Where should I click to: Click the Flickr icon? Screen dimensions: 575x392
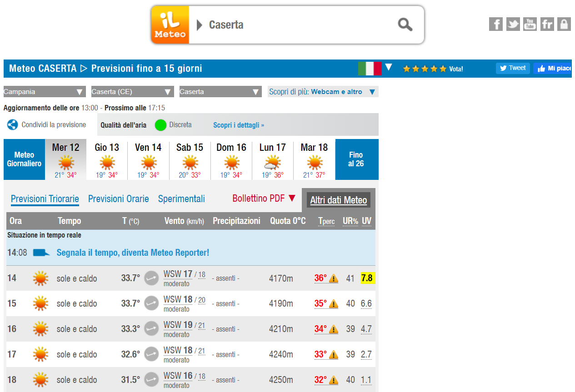[547, 24]
